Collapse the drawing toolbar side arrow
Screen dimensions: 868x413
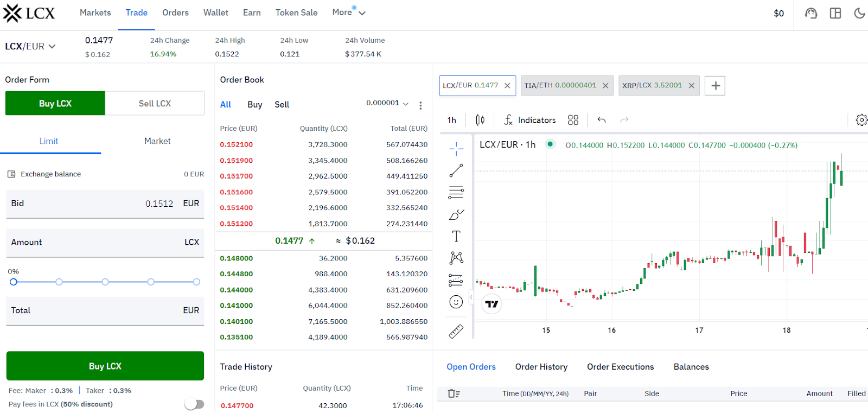coord(471,297)
